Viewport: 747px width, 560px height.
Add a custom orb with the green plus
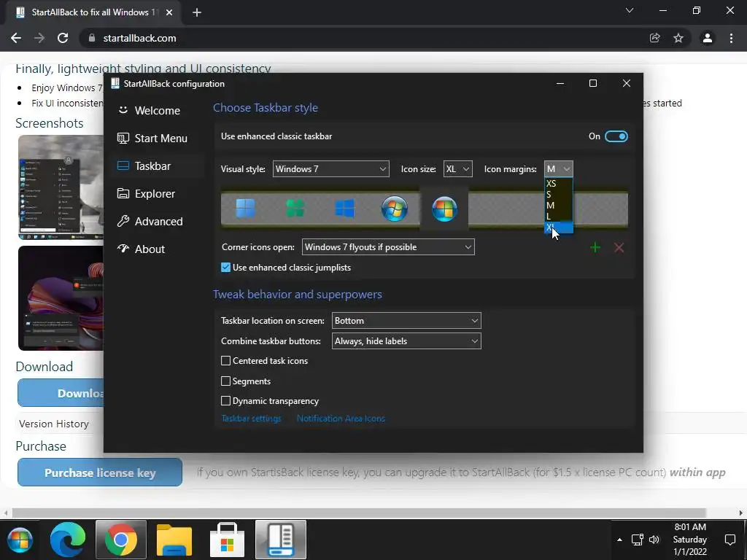595,248
